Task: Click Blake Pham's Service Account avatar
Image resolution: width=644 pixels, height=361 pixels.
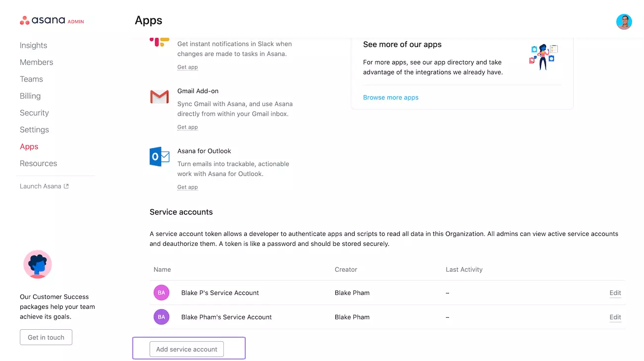Action: pos(161,317)
